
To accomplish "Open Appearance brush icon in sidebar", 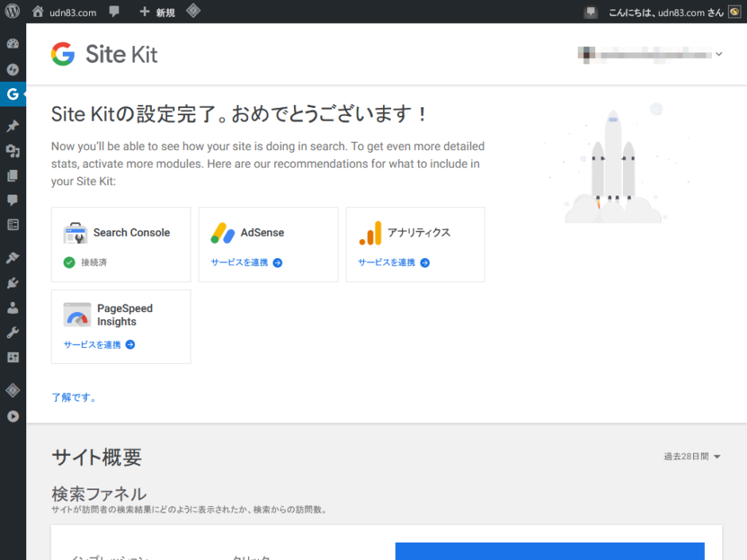I will pyautogui.click(x=13, y=257).
